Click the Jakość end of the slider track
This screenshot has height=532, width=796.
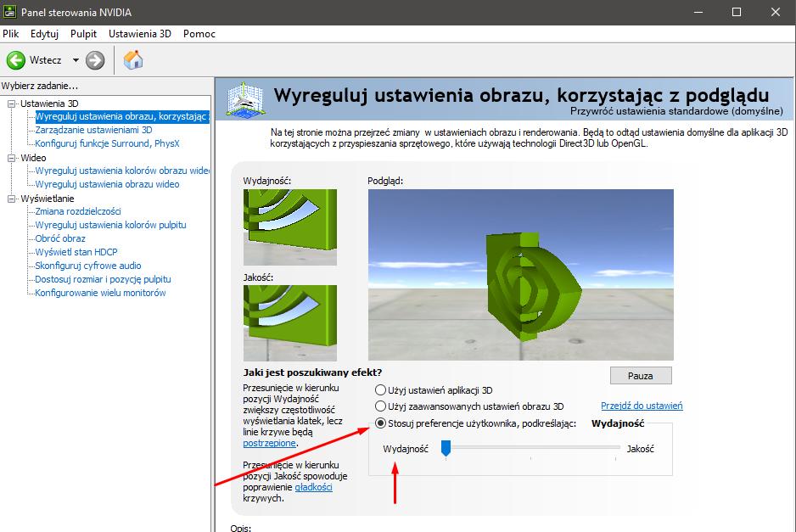click(615, 447)
